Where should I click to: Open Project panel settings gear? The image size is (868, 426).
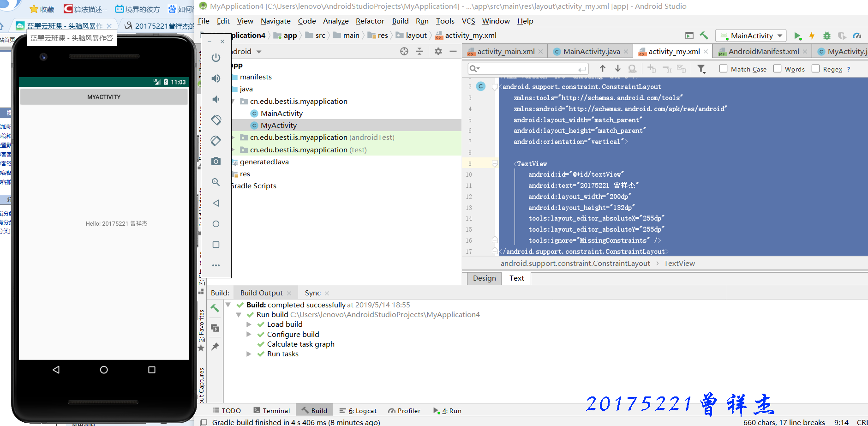click(438, 51)
